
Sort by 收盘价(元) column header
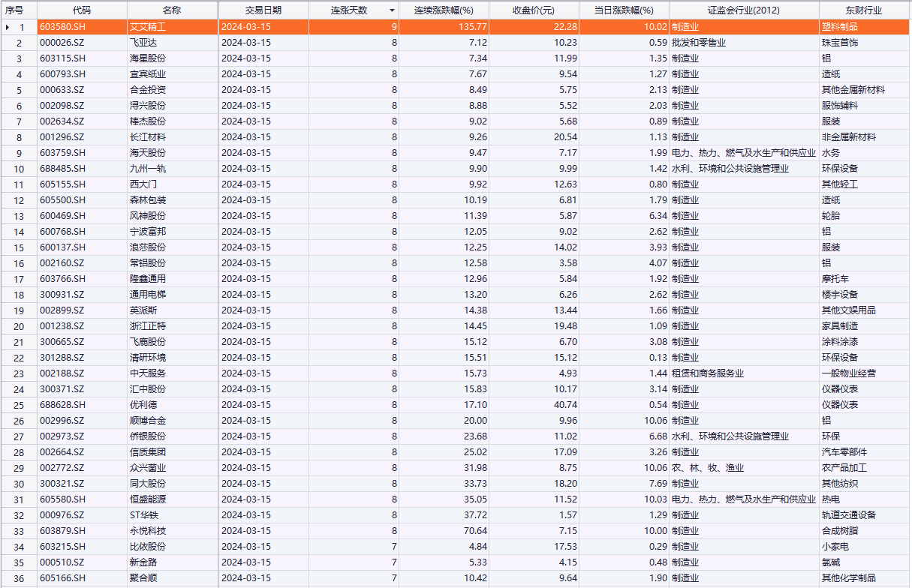533,10
